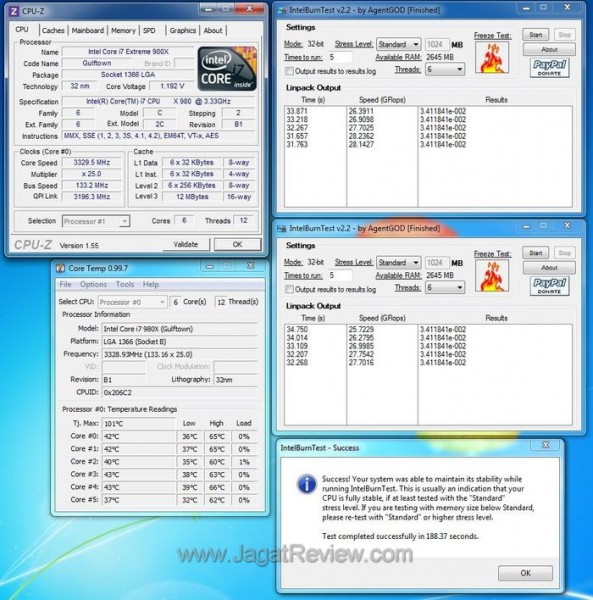Click the top IntelBurnTest title bar icon
593x600 pixels.
coord(282,10)
